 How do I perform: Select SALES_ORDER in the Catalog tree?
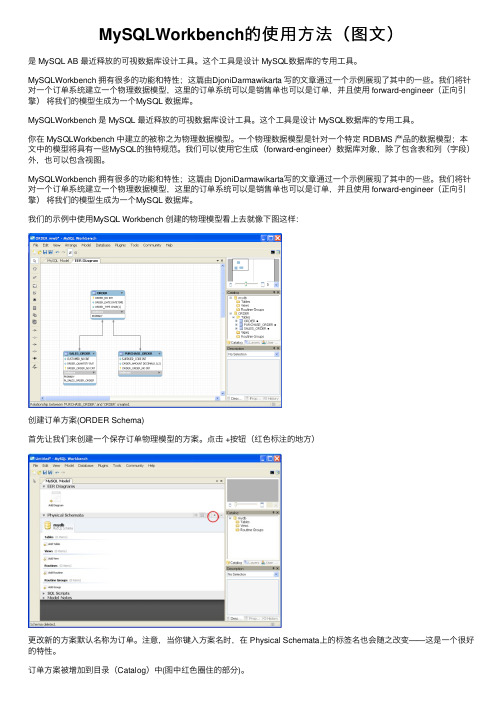click(255, 328)
